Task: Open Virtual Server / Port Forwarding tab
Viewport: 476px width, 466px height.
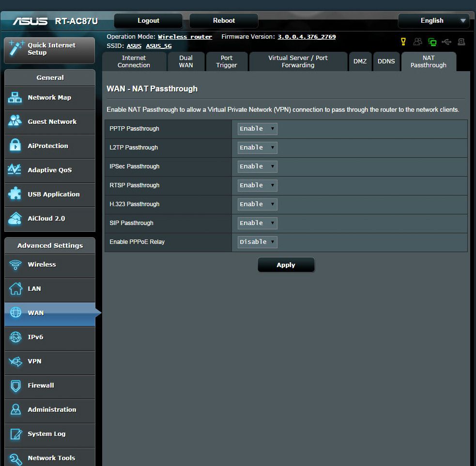Action: point(298,61)
